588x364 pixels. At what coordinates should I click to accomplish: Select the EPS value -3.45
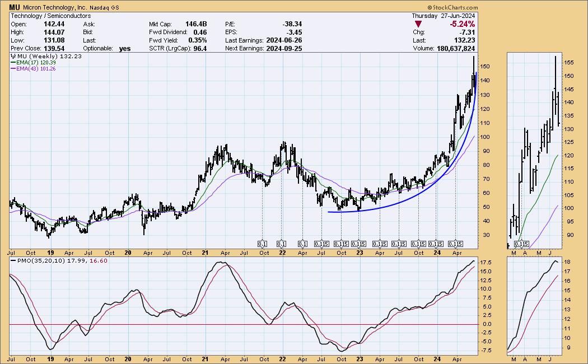click(x=295, y=32)
